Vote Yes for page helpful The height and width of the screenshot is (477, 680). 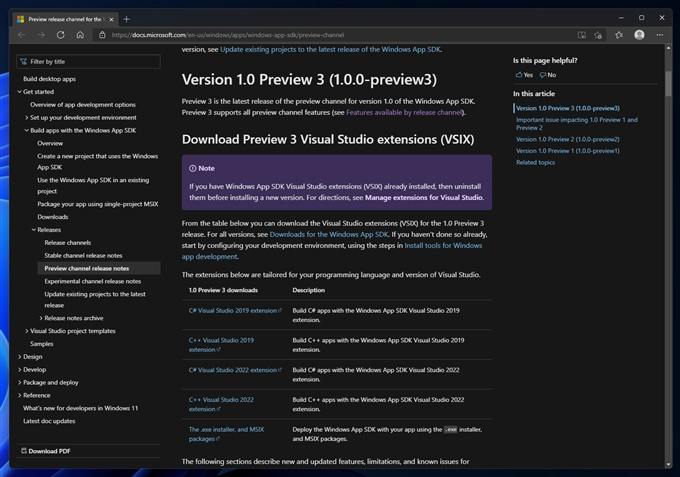point(524,75)
